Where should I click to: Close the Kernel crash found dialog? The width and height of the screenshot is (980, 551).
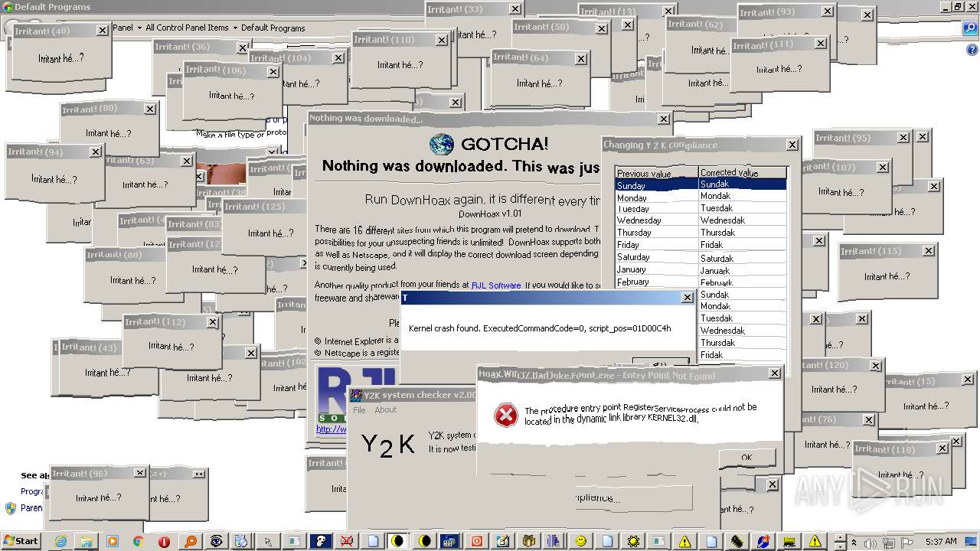click(687, 298)
